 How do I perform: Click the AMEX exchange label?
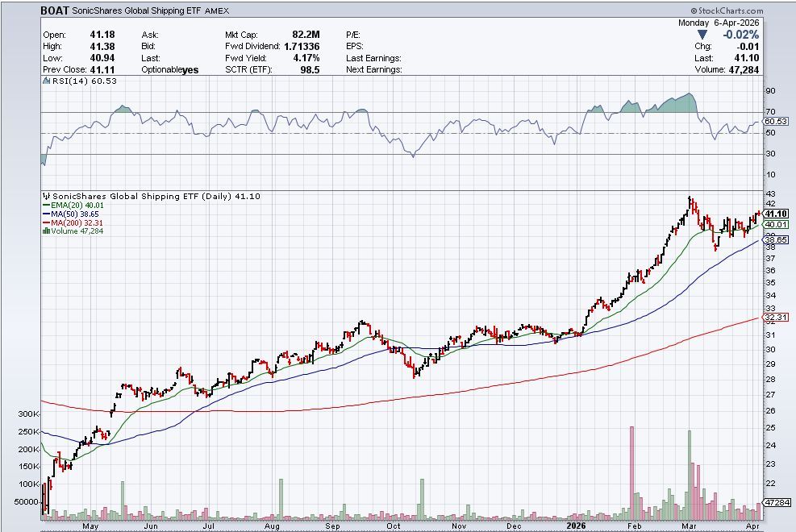pyautogui.click(x=217, y=10)
